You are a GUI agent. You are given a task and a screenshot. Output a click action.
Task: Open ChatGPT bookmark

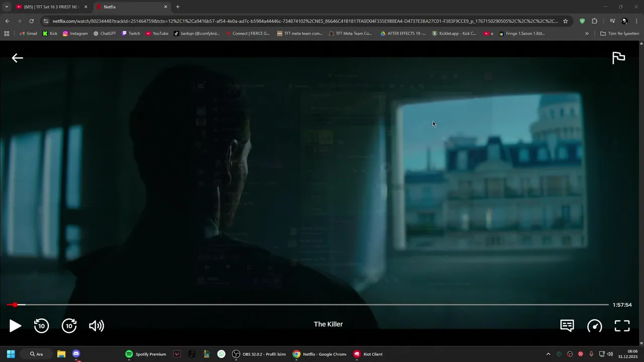tap(105, 34)
